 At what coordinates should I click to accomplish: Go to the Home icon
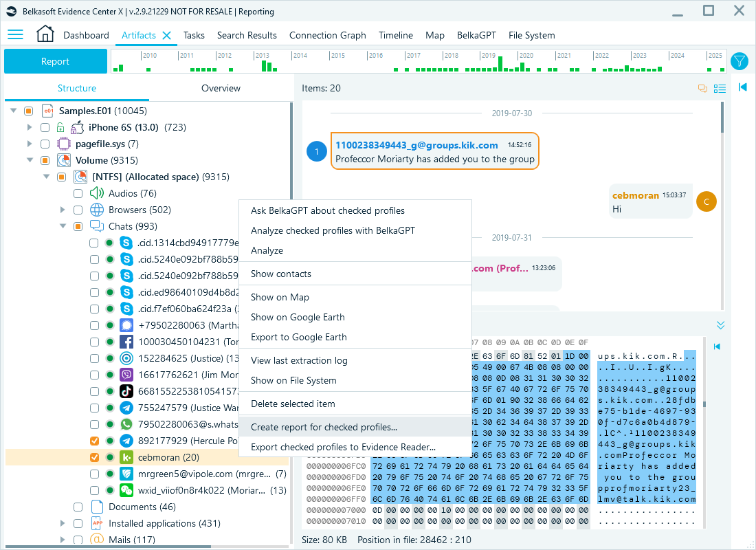(x=45, y=34)
